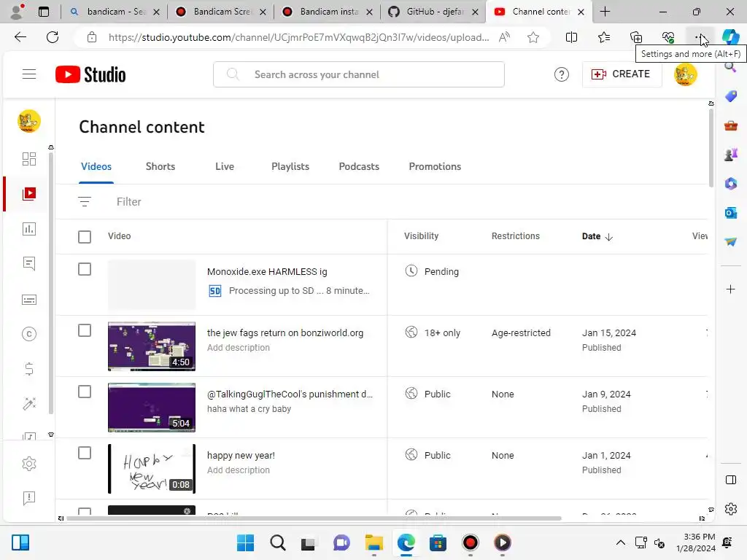Switch to the Videos tab
The height and width of the screenshot is (560, 747).
point(96,167)
